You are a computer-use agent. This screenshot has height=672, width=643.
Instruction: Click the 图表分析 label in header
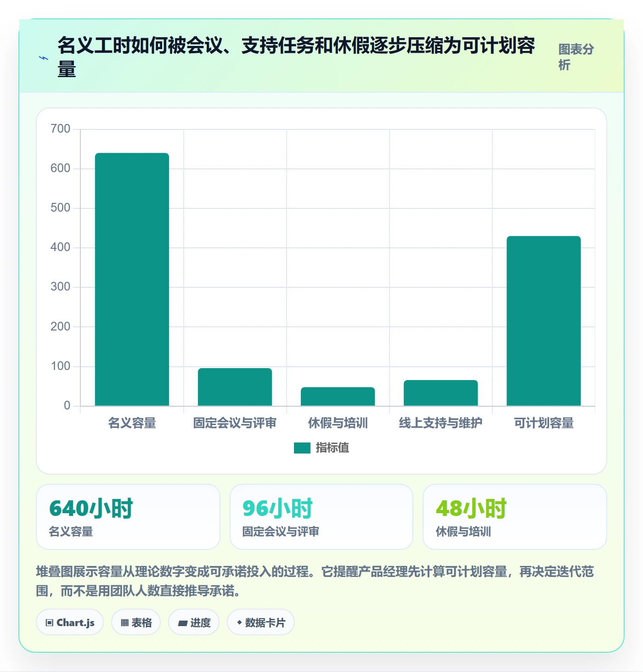576,57
